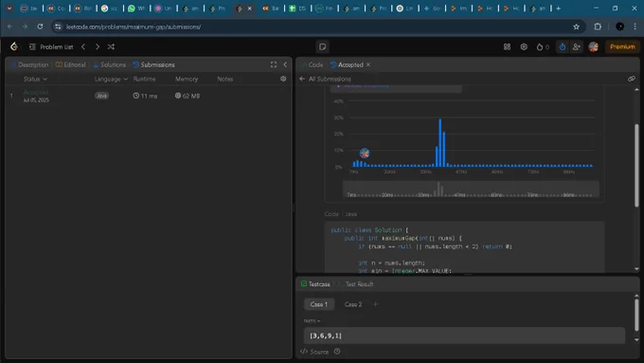Open the Status filter dropdown
644x363 pixels.
[x=35, y=79]
